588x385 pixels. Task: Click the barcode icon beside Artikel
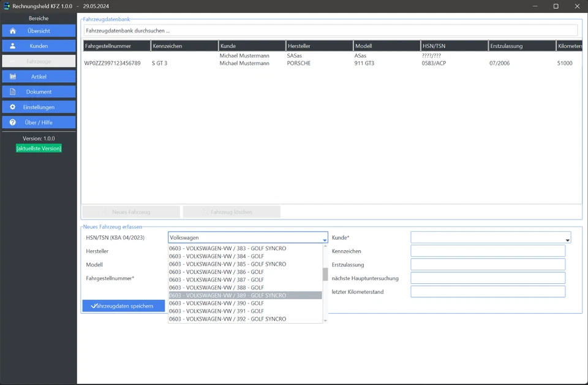pos(13,77)
